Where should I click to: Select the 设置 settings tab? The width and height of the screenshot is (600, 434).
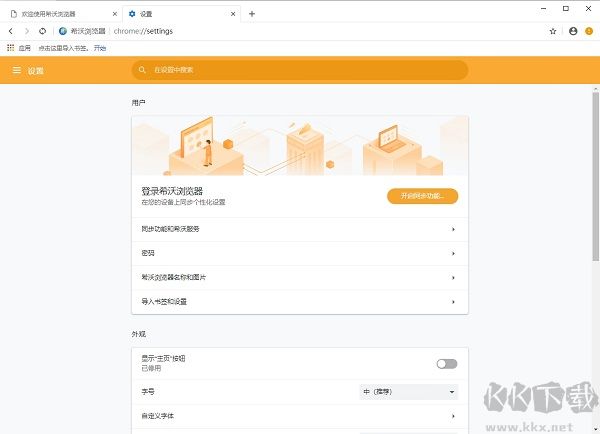181,14
